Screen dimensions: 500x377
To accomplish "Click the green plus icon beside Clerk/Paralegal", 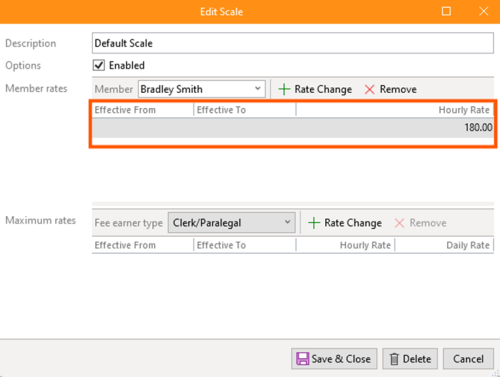I will [x=314, y=223].
